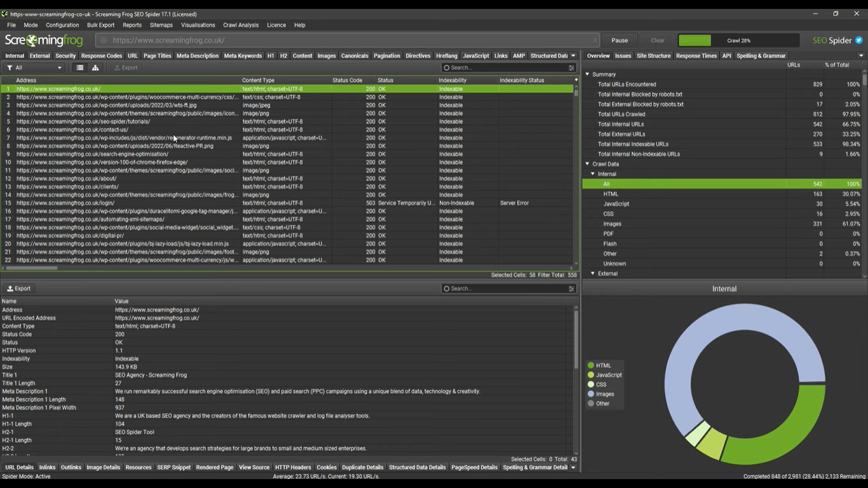Click the Screaming Frog logo

(x=44, y=40)
